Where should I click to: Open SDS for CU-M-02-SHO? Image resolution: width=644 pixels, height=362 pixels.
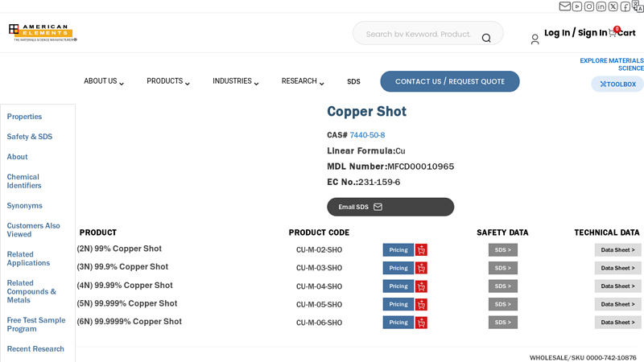tap(502, 250)
